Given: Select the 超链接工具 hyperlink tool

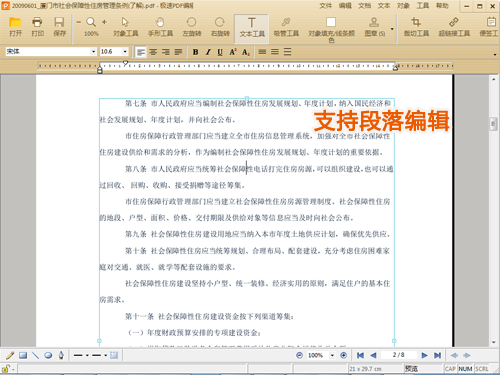Looking at the screenshot, I should 454,26.
